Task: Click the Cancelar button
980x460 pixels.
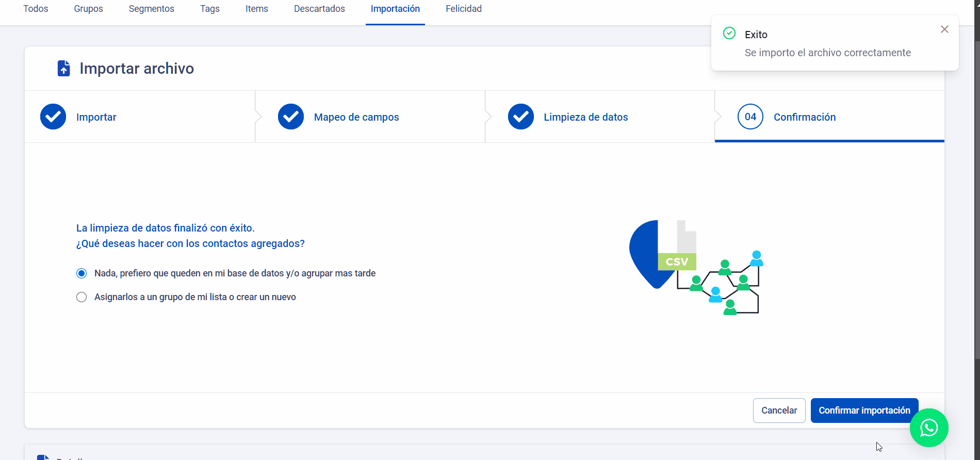Action: [x=779, y=410]
